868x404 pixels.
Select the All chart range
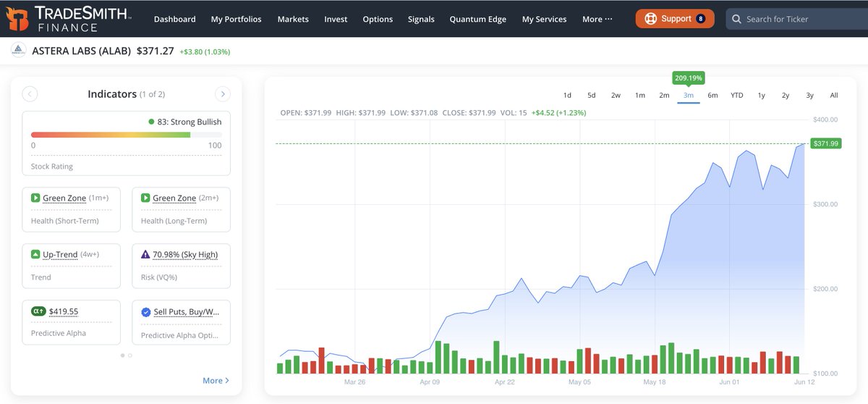tap(834, 95)
